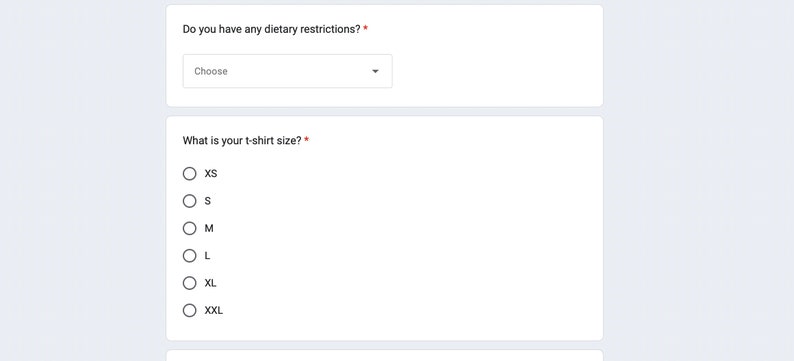Select the XS radio button circle

tap(189, 174)
